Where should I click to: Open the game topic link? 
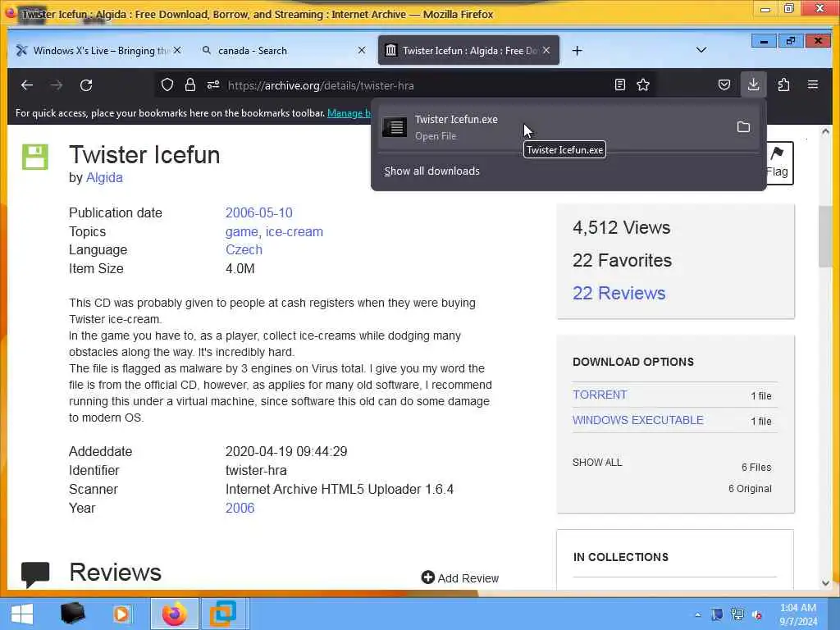tap(242, 232)
